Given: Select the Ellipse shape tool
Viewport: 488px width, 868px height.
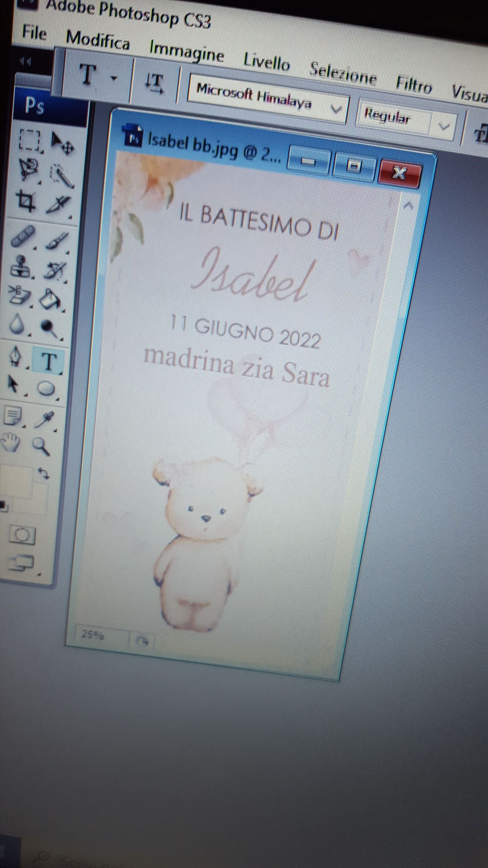Looking at the screenshot, I should tap(46, 388).
